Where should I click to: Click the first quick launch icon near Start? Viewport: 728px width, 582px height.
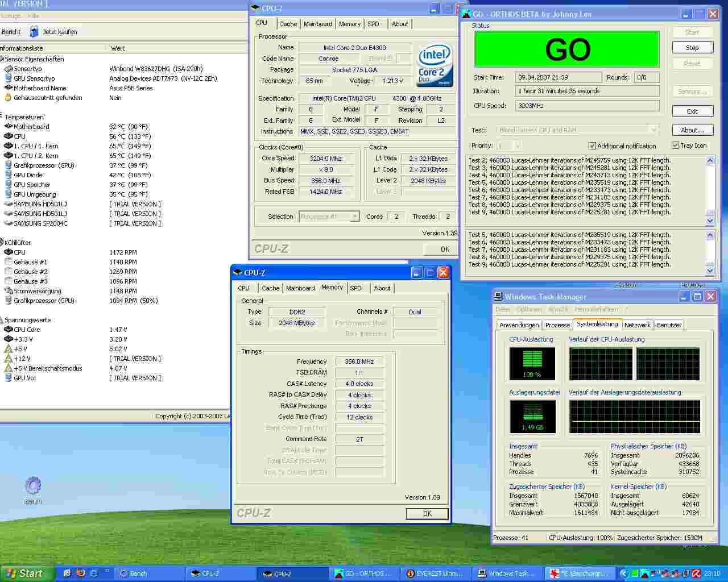(67, 573)
